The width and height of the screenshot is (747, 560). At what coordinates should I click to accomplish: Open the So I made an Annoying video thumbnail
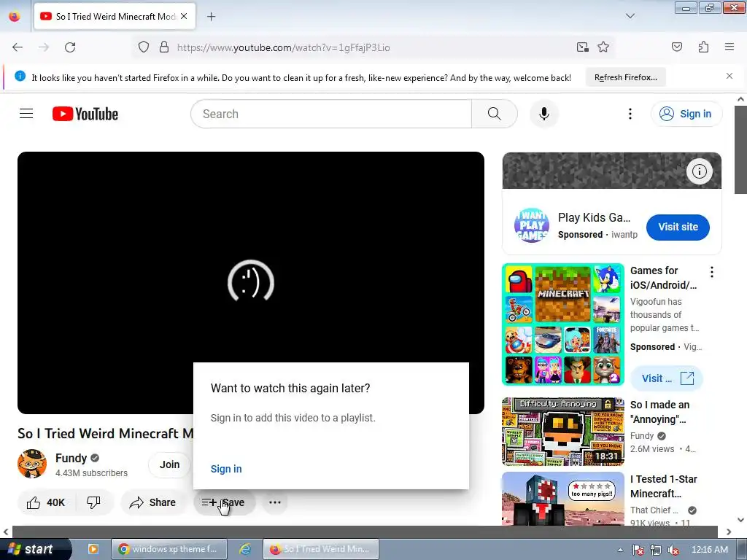(x=562, y=432)
